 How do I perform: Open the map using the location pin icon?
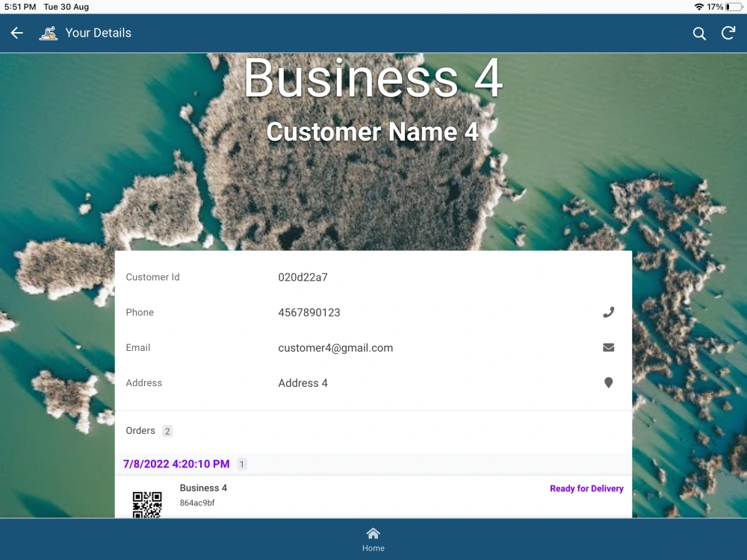click(608, 382)
